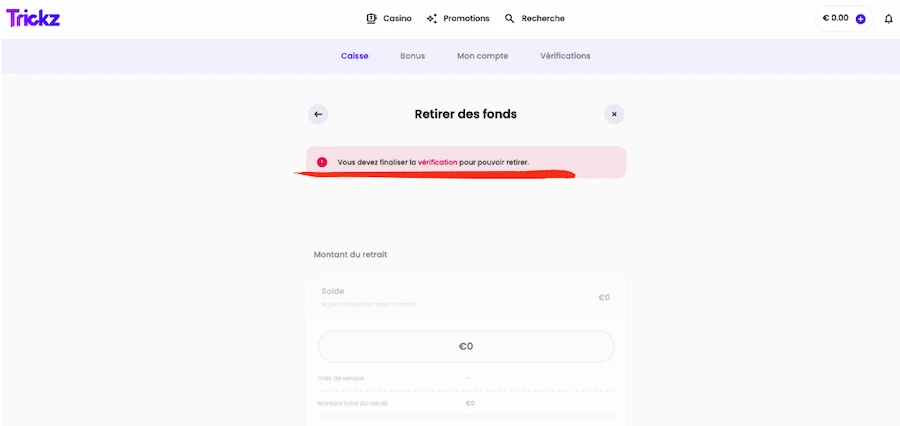Open the Bonus tab
Screen dimensions: 900x426
click(x=412, y=56)
